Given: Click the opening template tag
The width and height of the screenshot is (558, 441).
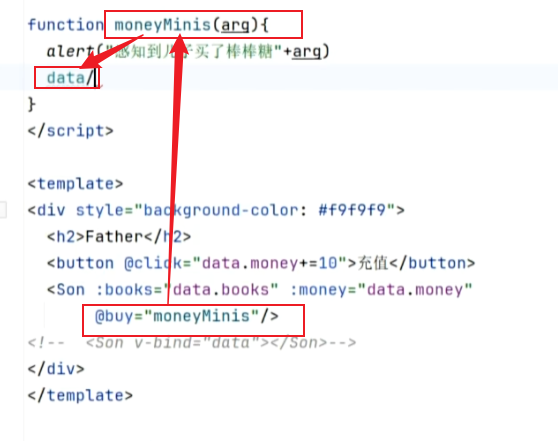Looking at the screenshot, I should click(x=75, y=184).
